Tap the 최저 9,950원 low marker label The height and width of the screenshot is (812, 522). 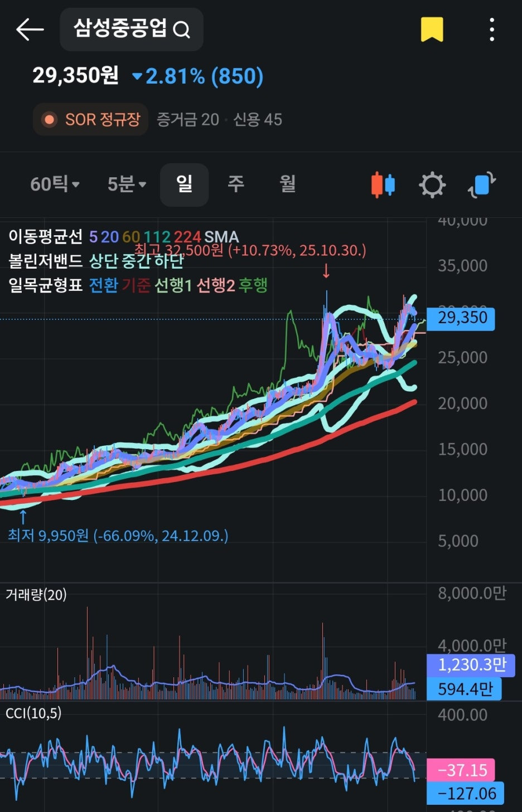[118, 536]
